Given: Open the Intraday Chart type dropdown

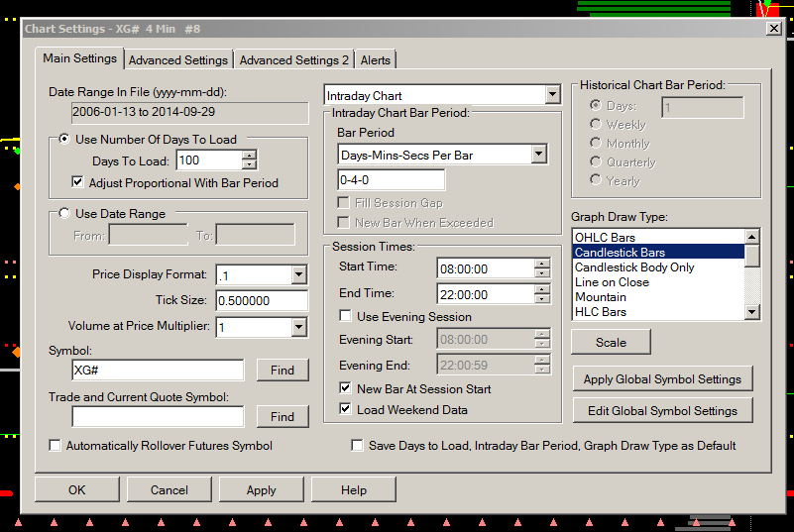Looking at the screenshot, I should pos(552,94).
